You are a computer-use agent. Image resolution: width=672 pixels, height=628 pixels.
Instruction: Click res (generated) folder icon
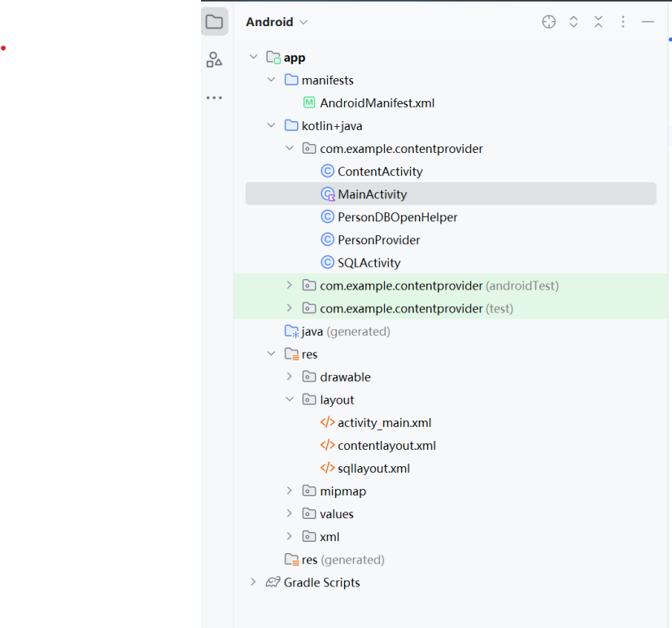coord(292,560)
